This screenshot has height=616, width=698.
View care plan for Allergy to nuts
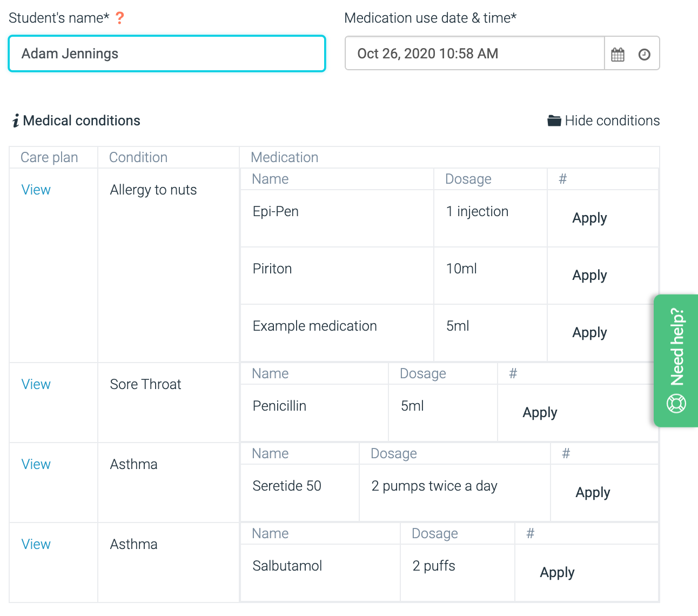pyautogui.click(x=36, y=190)
